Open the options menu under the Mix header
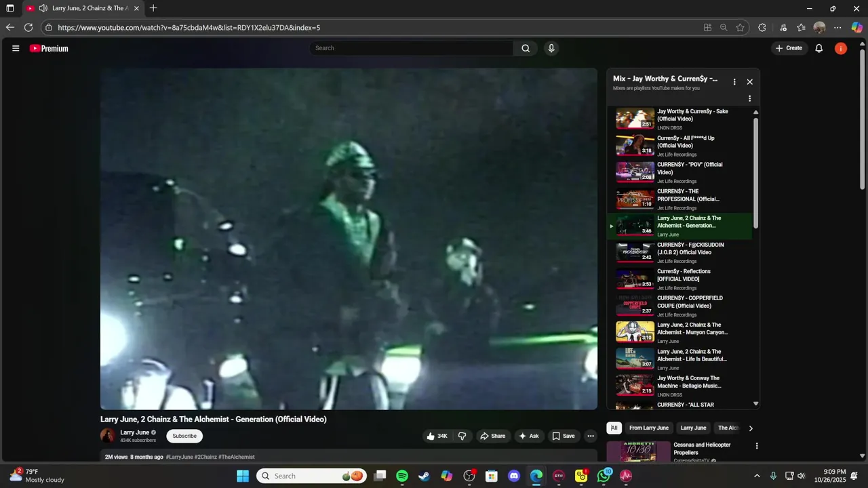 (749, 98)
